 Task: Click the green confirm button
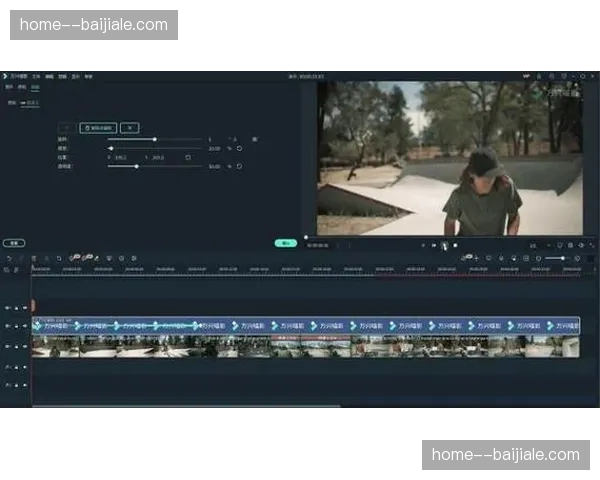click(285, 243)
